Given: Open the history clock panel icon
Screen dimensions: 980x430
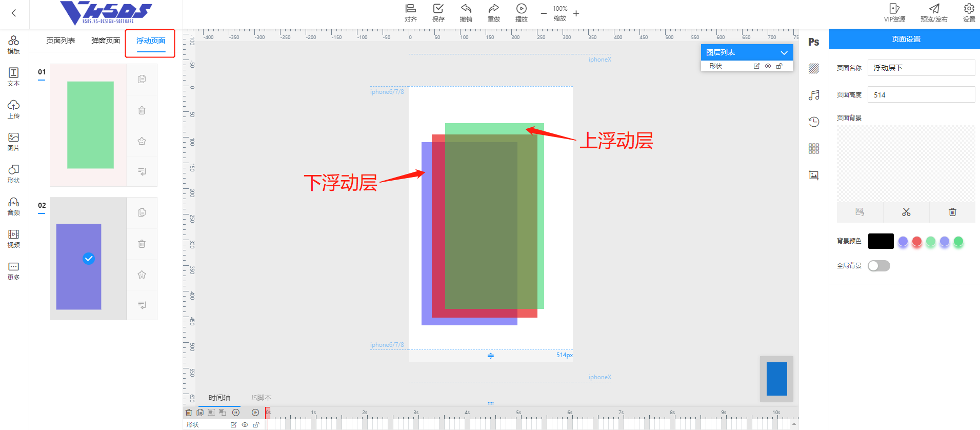Looking at the screenshot, I should tap(814, 122).
